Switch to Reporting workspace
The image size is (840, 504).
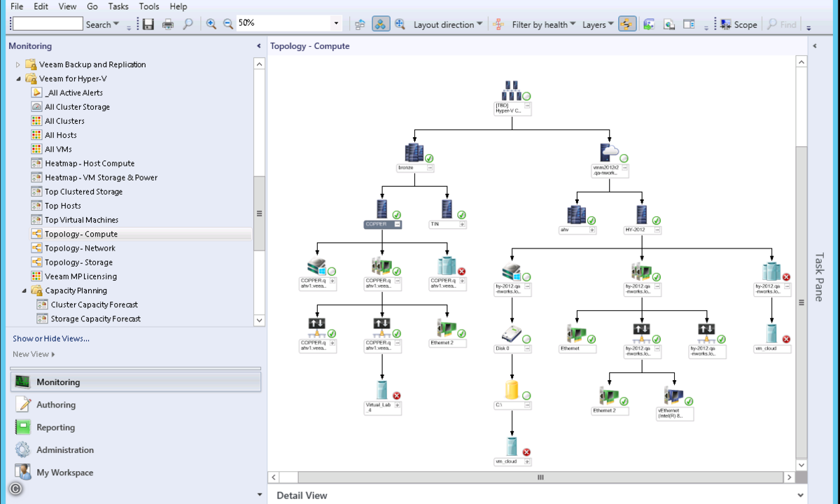pos(136,427)
